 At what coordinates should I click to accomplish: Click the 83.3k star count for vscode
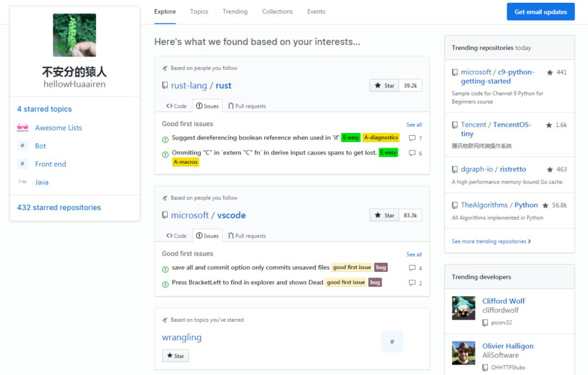pos(411,215)
